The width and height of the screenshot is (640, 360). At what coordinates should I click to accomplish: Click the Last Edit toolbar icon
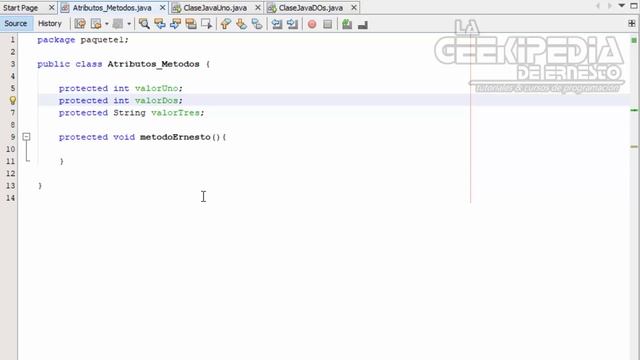click(80, 24)
